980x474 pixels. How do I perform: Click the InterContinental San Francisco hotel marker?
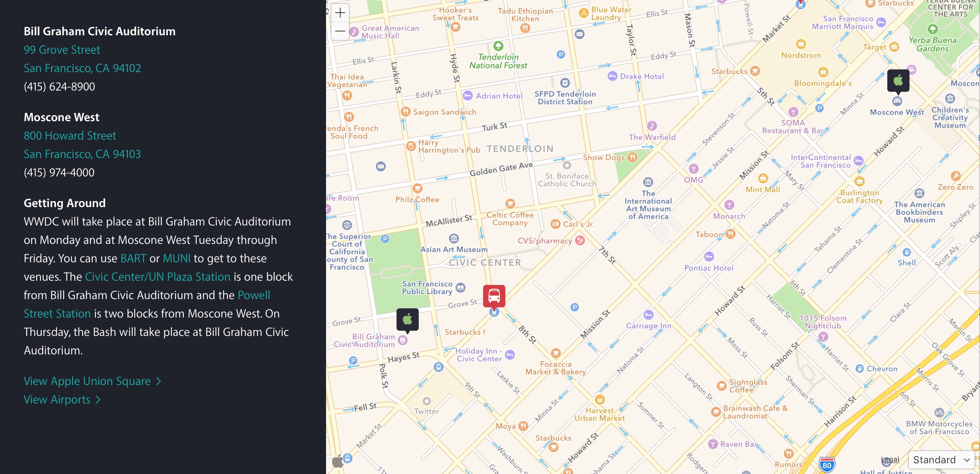pyautogui.click(x=859, y=161)
